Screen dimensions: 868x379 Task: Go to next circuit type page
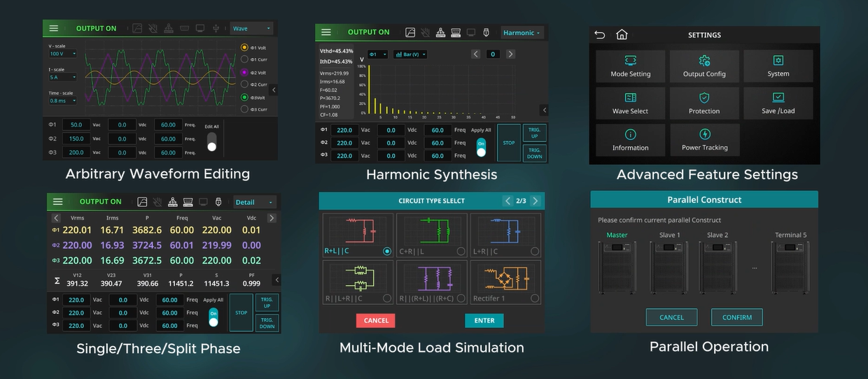(x=535, y=201)
